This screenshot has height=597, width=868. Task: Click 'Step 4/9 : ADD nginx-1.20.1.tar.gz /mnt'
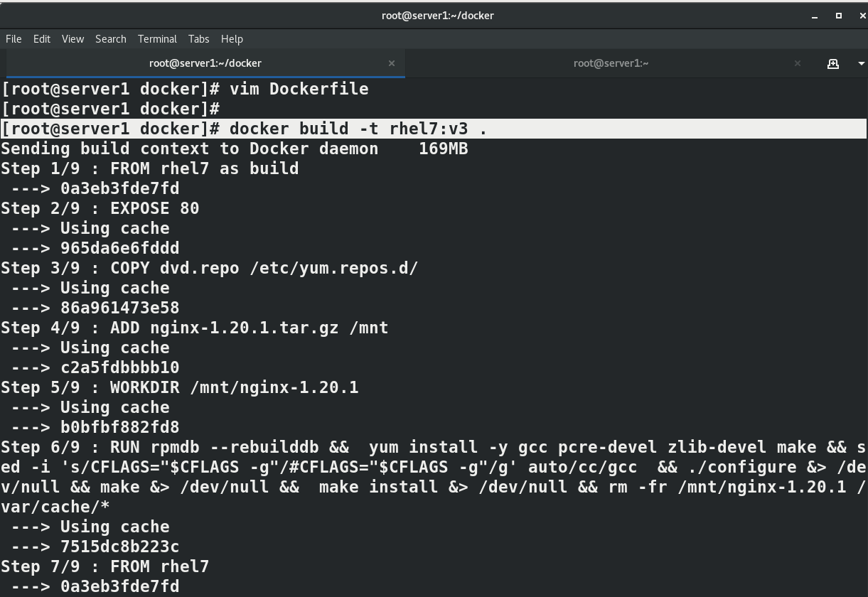(x=195, y=328)
